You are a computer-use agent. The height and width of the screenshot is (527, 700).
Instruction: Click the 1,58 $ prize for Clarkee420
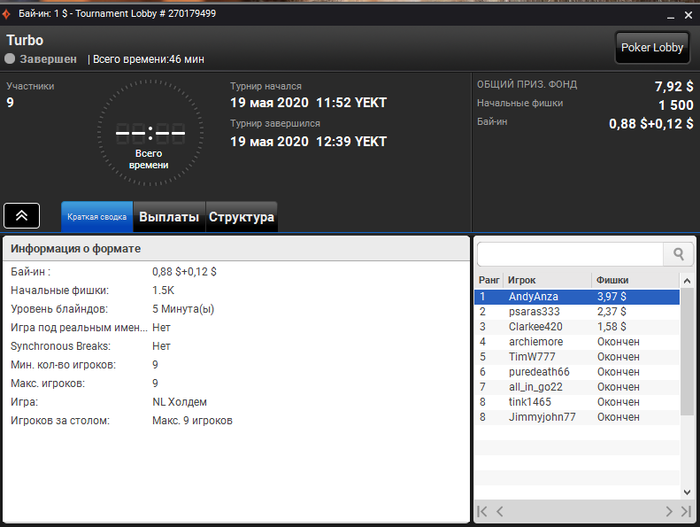coord(612,327)
